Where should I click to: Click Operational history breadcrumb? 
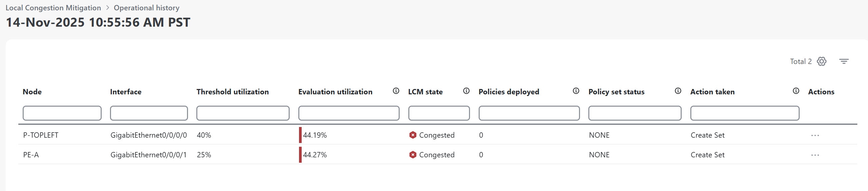[147, 8]
